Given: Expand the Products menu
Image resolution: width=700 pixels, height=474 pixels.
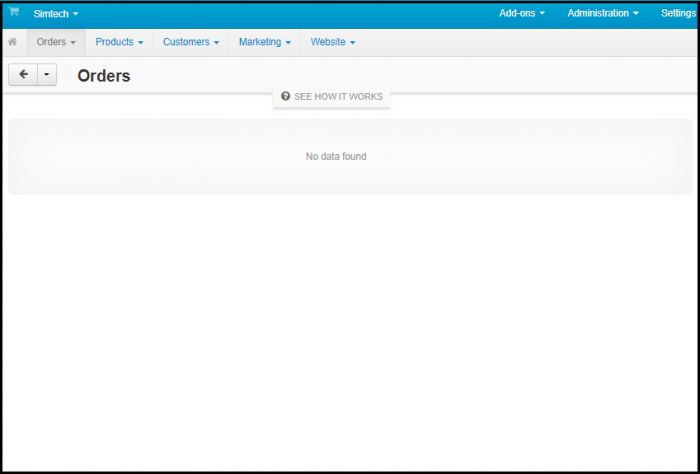Looking at the screenshot, I should 119,42.
